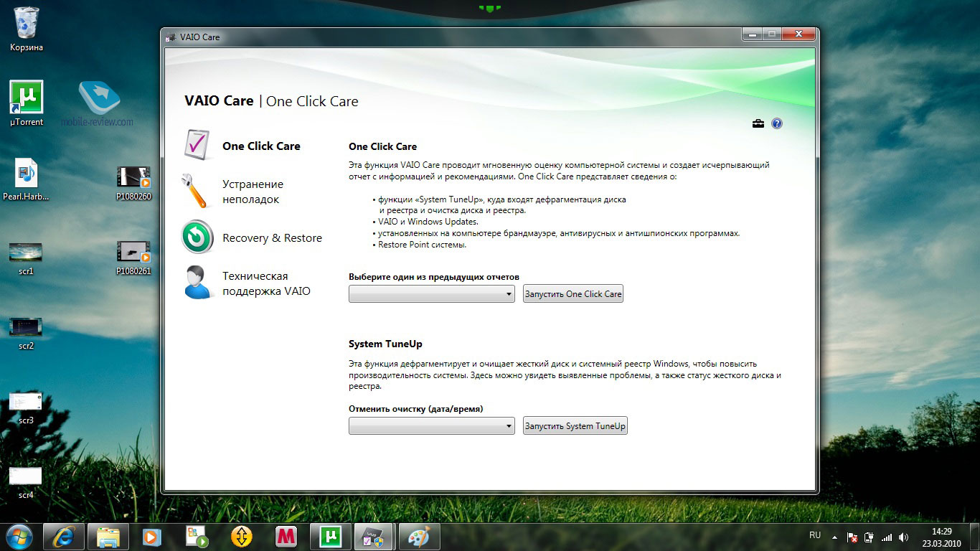Screen dimensions: 980x551
Task: Select the One Click Care checkmark icon
Action: [x=197, y=144]
